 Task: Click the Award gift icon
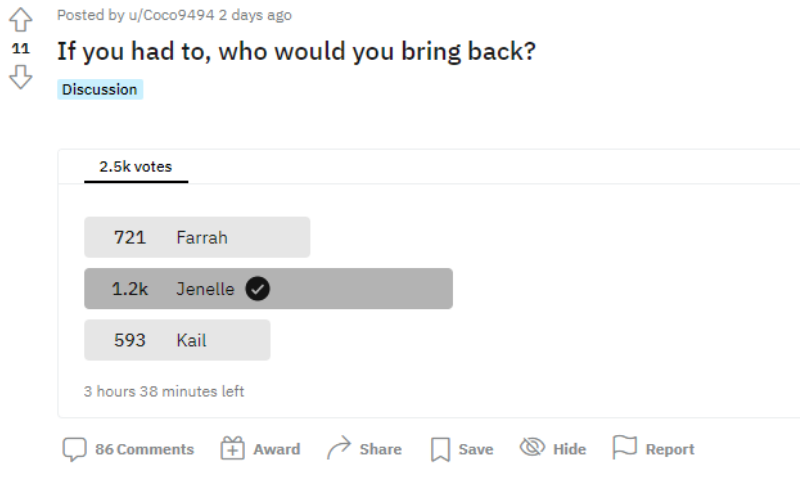click(232, 449)
